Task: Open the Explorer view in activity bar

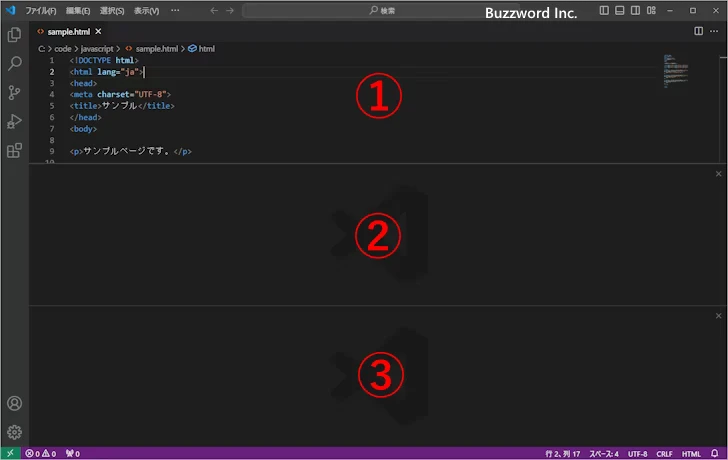Action: tap(14, 34)
